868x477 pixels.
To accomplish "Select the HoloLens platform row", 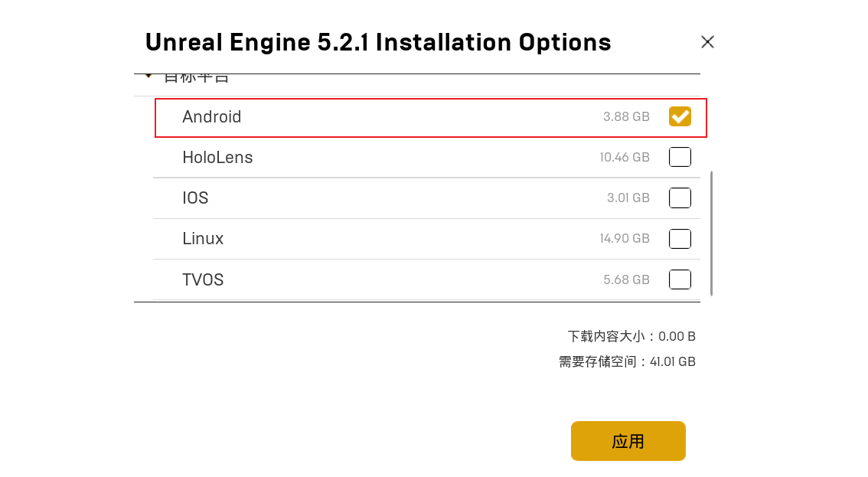I will 383,157.
